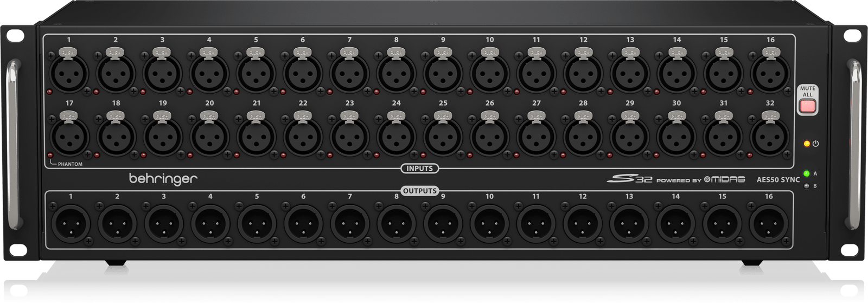Select XLR input jack 16
Viewport: 868px width, 304px height.
(x=770, y=73)
